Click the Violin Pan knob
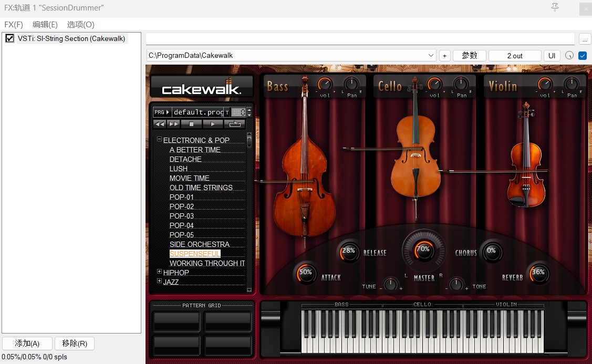Image resolution: width=592 pixels, height=364 pixels. [571, 84]
